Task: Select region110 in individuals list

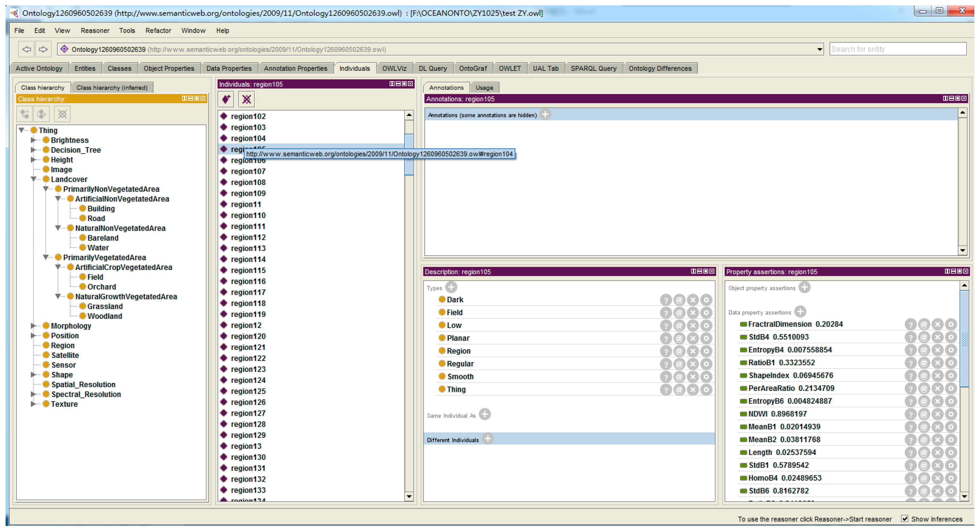Action: (x=248, y=216)
